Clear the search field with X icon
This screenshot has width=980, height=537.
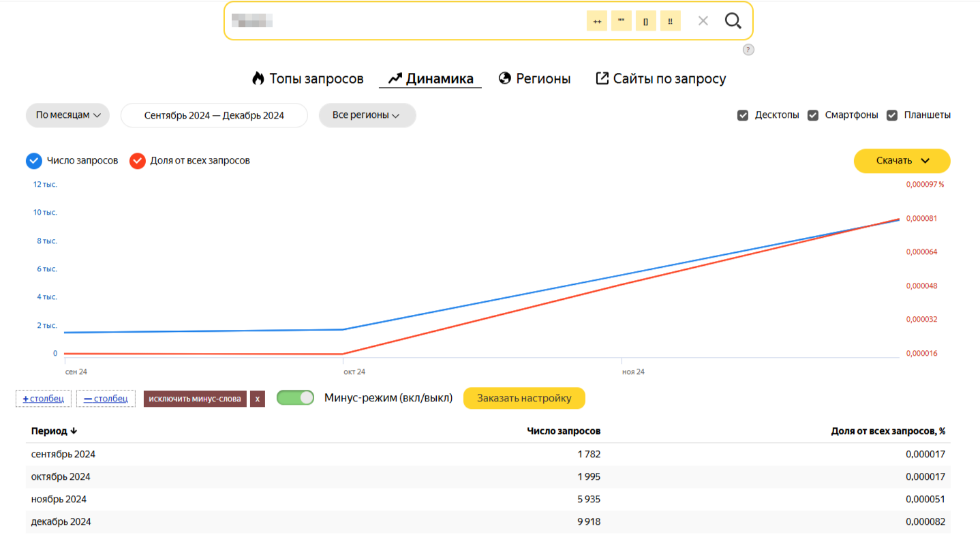(703, 21)
